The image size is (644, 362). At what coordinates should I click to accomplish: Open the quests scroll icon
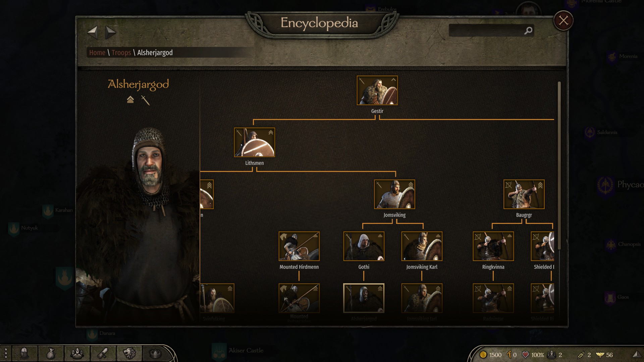click(103, 353)
